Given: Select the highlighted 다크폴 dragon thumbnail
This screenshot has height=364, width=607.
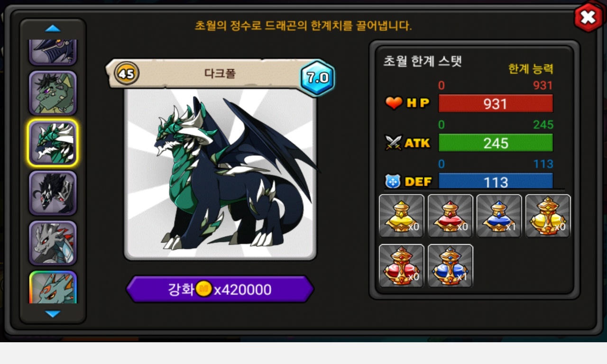Looking at the screenshot, I should point(53,143).
